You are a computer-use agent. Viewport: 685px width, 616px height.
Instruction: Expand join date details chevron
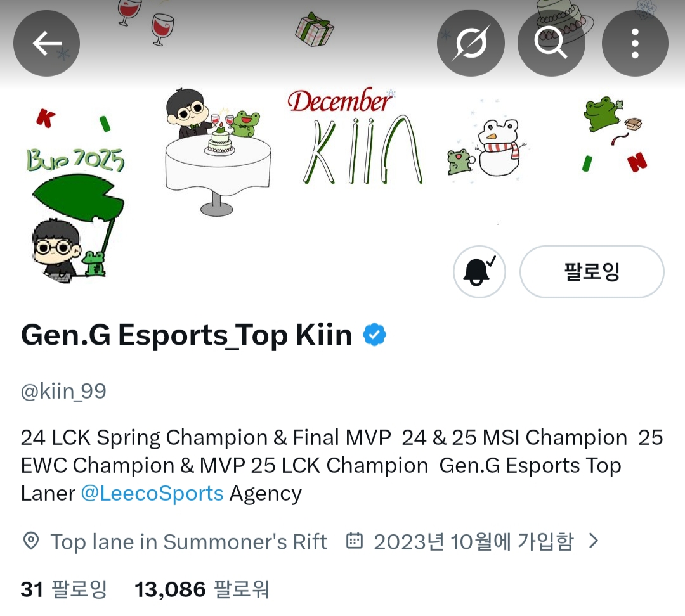click(593, 541)
